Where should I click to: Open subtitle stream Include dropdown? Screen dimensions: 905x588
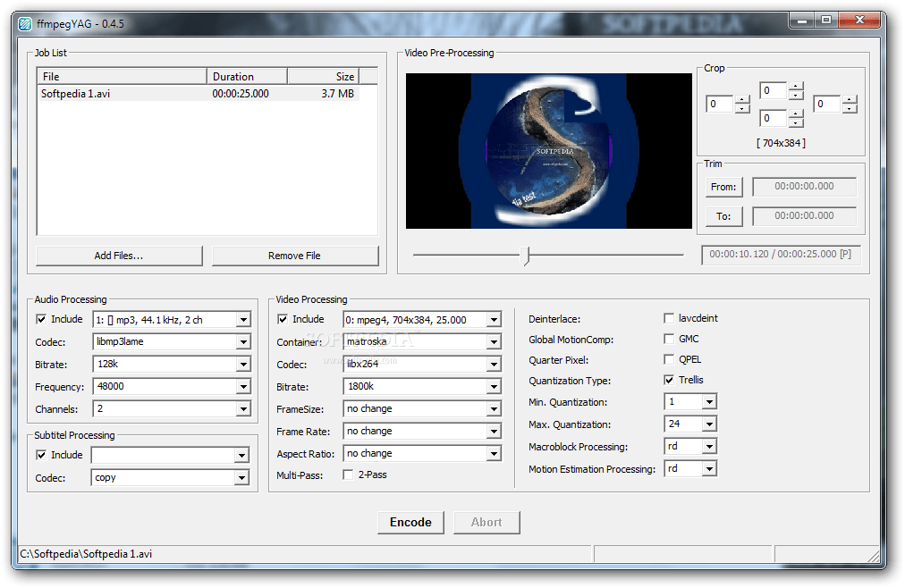coord(242,456)
